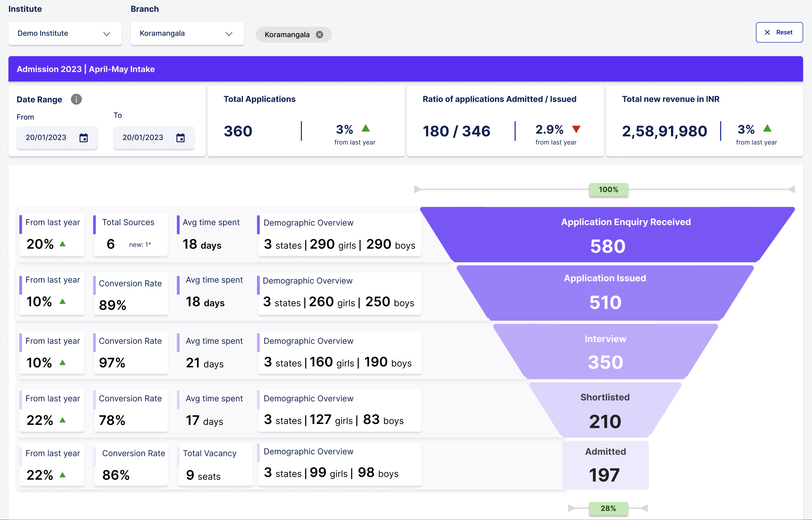Open the Date Range info tooltip
812x520 pixels.
(x=76, y=99)
